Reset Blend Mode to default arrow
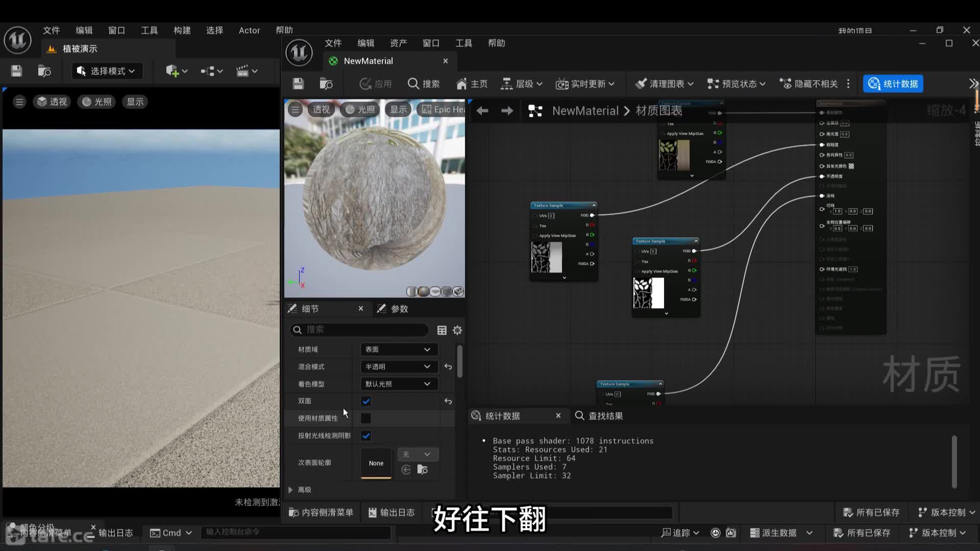The height and width of the screenshot is (551, 980). pyautogui.click(x=448, y=367)
